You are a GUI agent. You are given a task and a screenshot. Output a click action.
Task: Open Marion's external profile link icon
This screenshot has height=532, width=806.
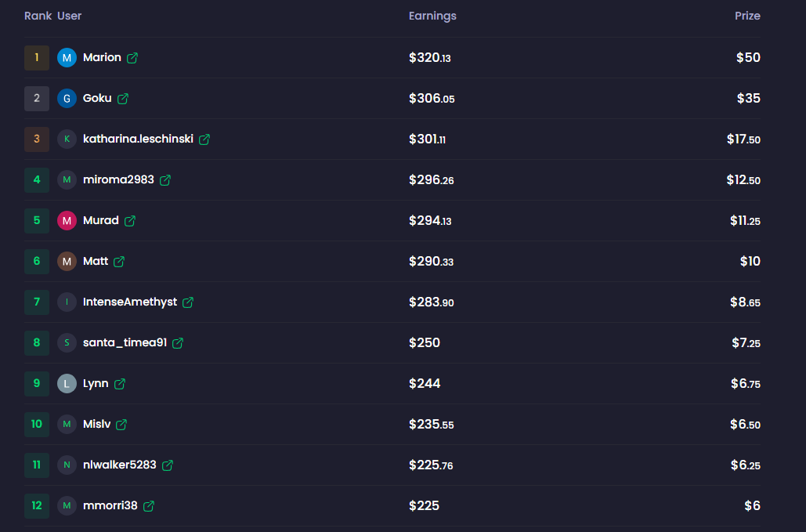point(132,57)
